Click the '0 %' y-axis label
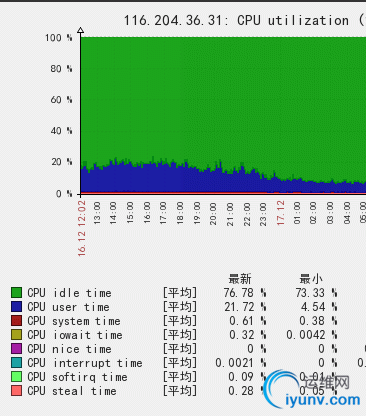 (64, 194)
